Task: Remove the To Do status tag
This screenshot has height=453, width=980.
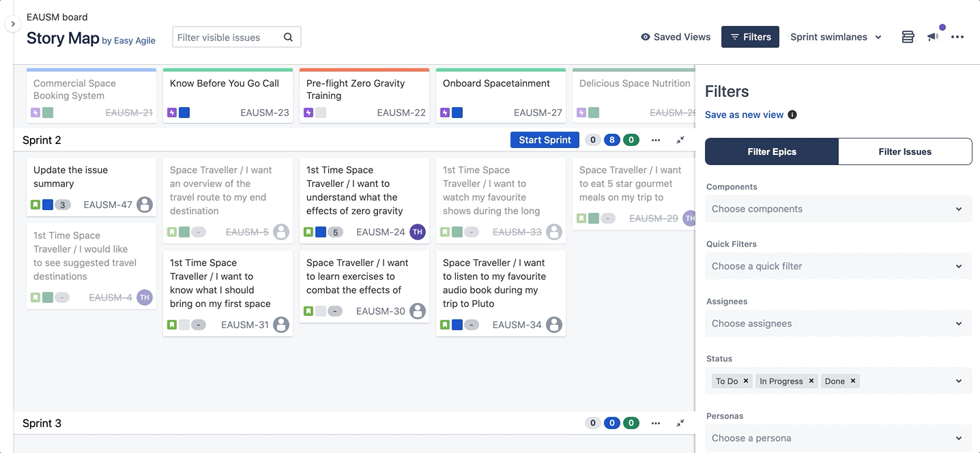Action: point(746,381)
